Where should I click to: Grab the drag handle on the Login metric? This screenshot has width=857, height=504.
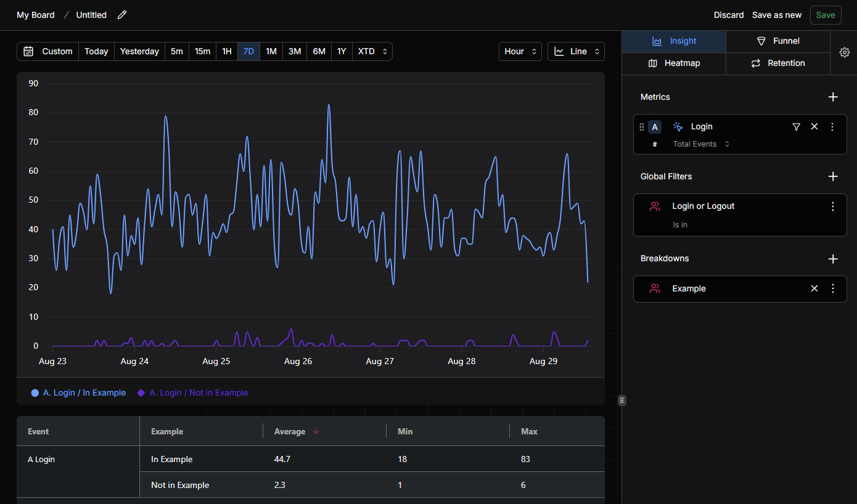pos(642,127)
